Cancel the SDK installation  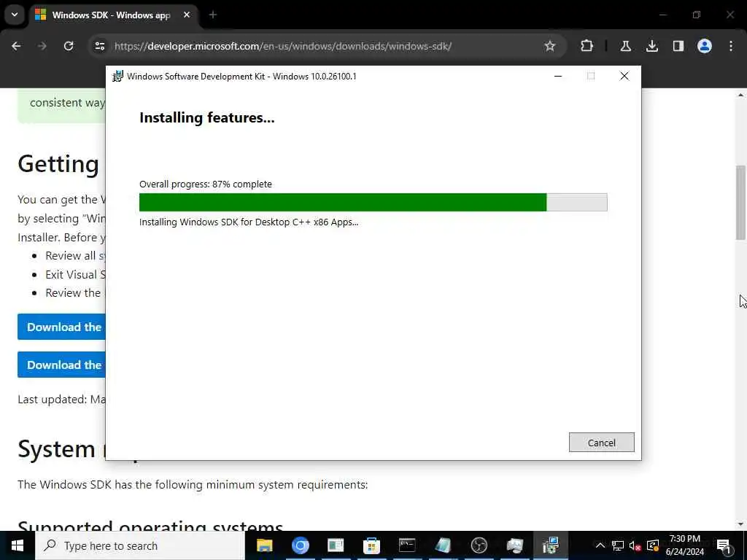(x=601, y=443)
